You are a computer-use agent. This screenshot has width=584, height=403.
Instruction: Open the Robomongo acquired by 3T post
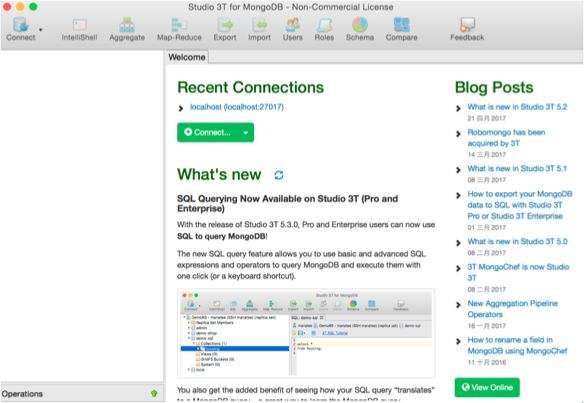(506, 138)
